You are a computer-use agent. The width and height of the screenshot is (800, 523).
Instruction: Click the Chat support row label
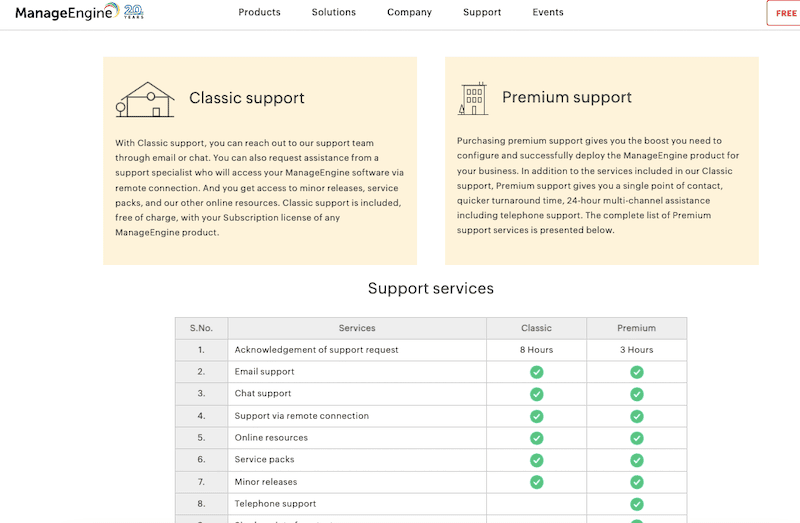[x=263, y=394]
